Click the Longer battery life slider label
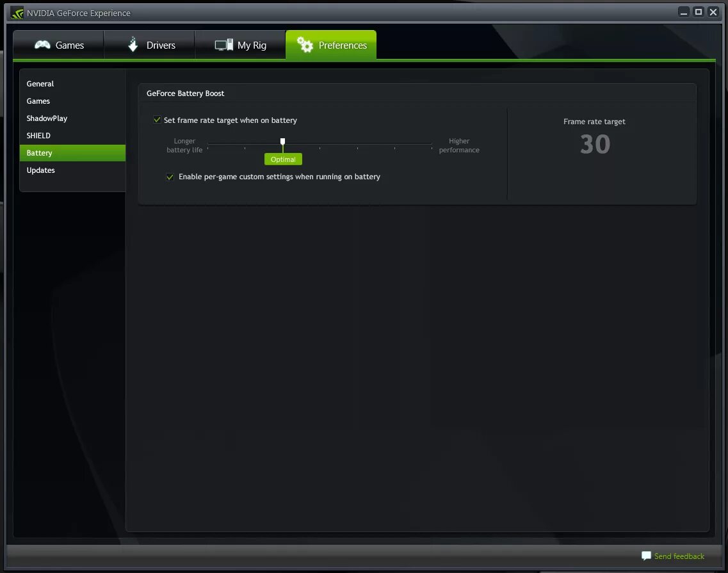 [184, 145]
